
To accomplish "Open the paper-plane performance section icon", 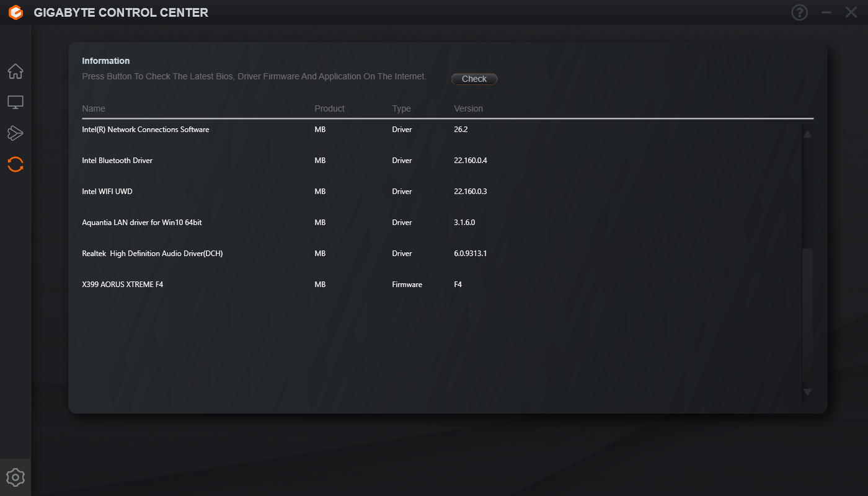I will tap(15, 133).
